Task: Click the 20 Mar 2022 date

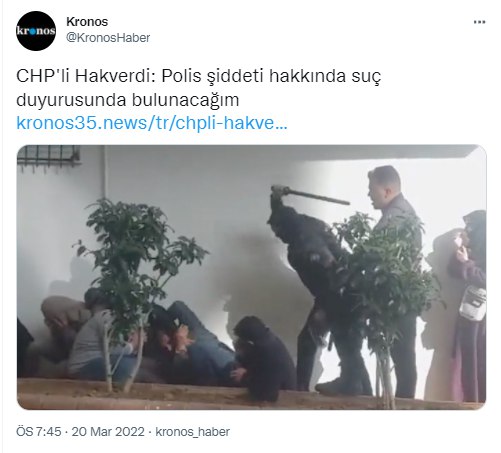Action: 108,432
